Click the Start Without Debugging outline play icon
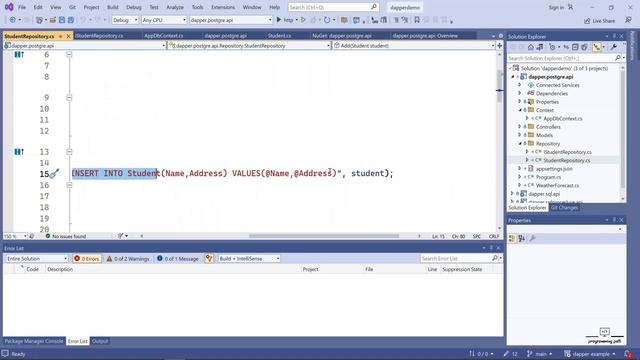The width and height of the screenshot is (640, 360). [x=303, y=20]
